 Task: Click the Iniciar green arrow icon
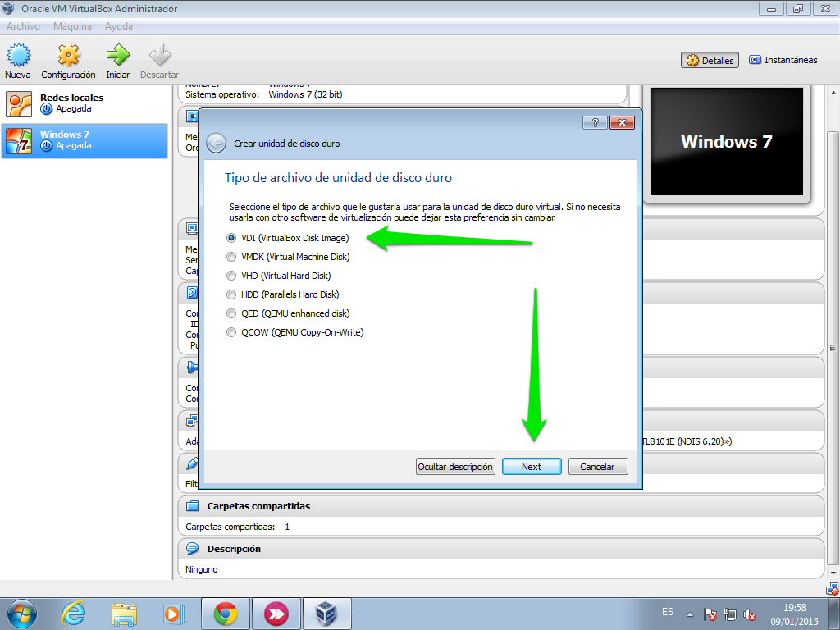[118, 55]
